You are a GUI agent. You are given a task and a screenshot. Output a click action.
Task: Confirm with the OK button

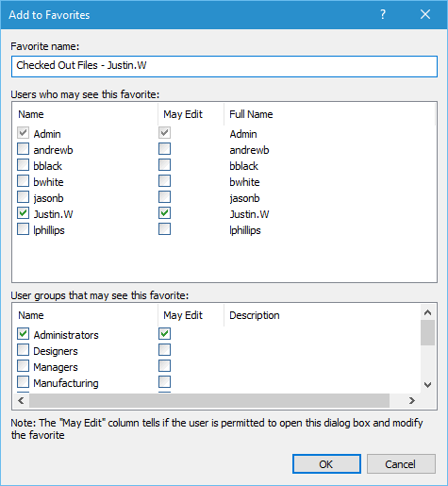[326, 464]
